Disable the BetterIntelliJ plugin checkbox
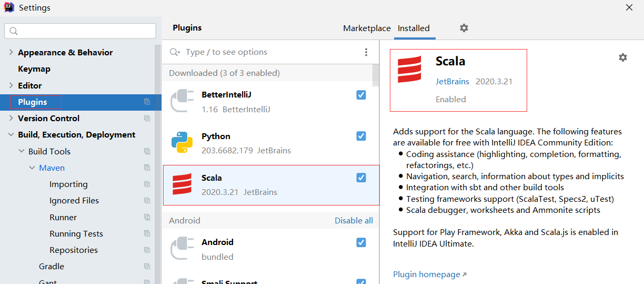This screenshot has height=284, width=644. click(361, 95)
